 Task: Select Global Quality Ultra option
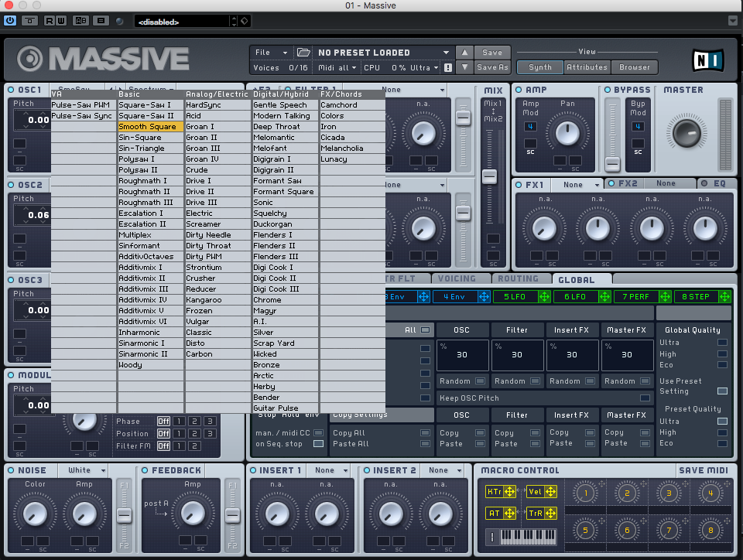723,342
